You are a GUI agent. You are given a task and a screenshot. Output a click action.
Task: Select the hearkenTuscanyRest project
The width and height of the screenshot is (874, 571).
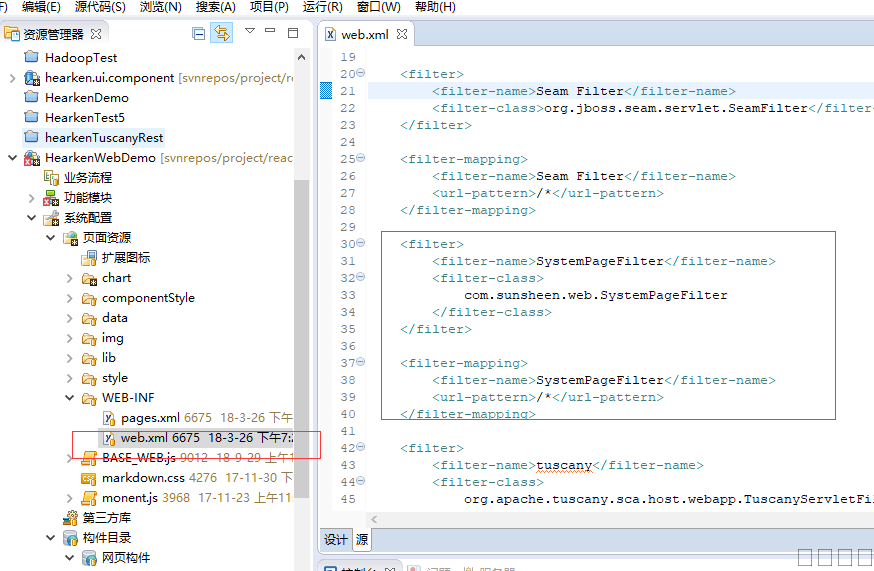(x=103, y=138)
